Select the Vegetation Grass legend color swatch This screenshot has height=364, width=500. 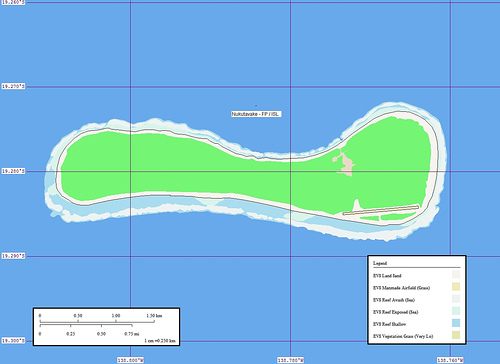456,335
